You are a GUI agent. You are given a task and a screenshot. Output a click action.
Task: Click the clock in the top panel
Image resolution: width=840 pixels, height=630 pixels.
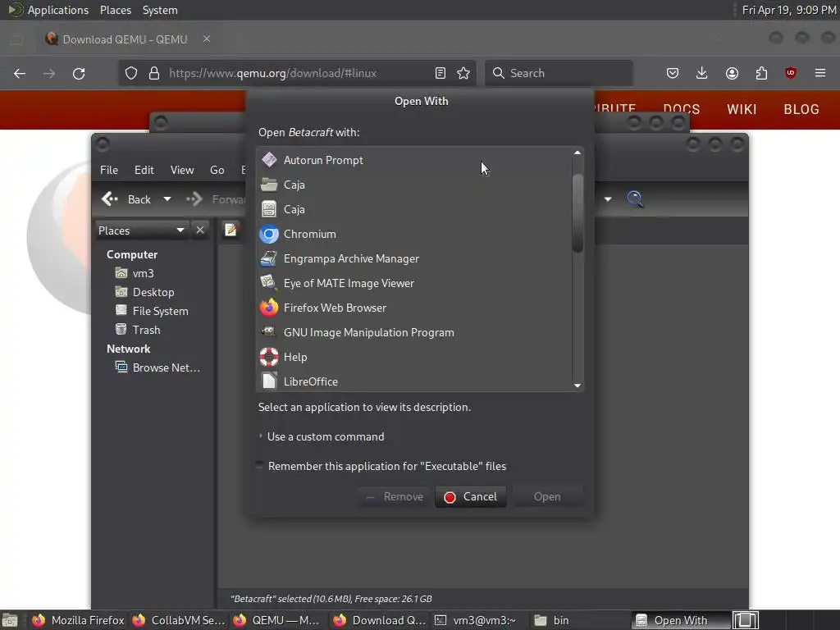point(788,10)
